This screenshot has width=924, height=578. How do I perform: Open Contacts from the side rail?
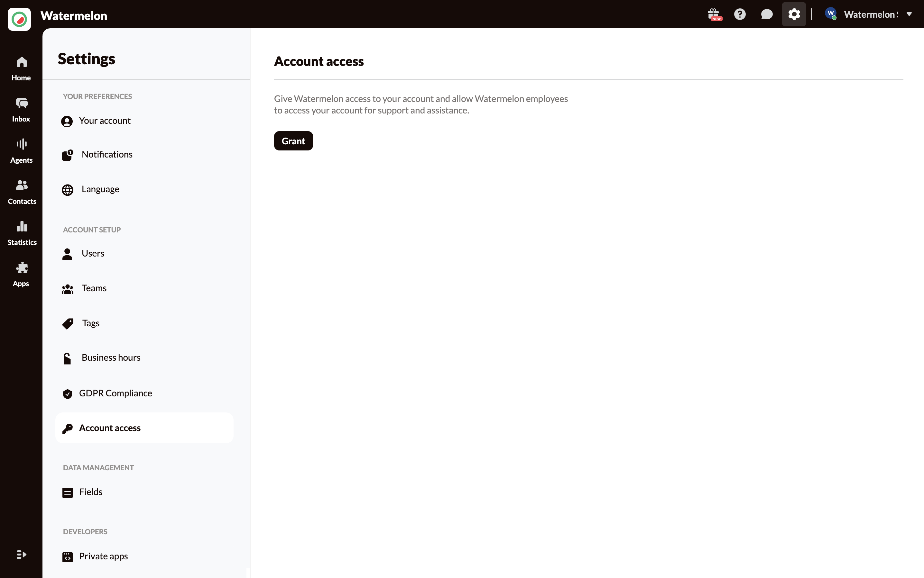(22, 192)
